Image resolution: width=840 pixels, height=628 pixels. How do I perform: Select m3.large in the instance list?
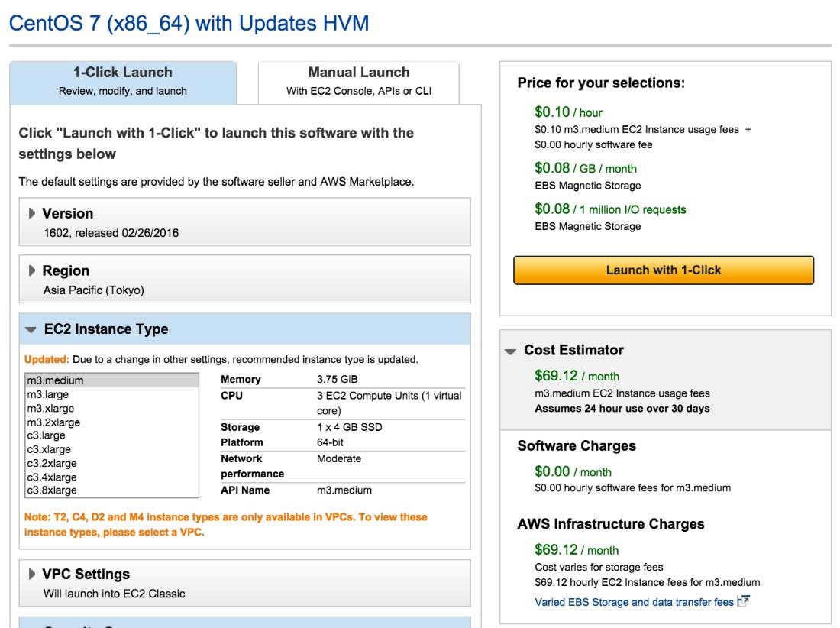tap(48, 394)
